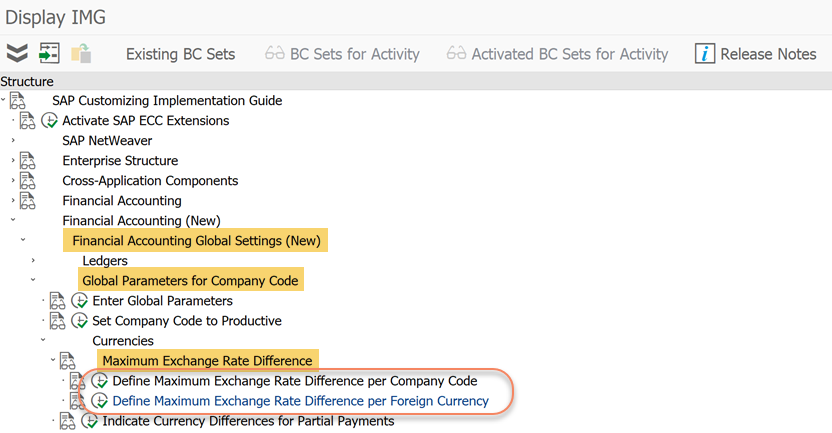The height and width of the screenshot is (433, 832).
Task: Click the green arrow position icon in toolbar
Action: pos(49,53)
